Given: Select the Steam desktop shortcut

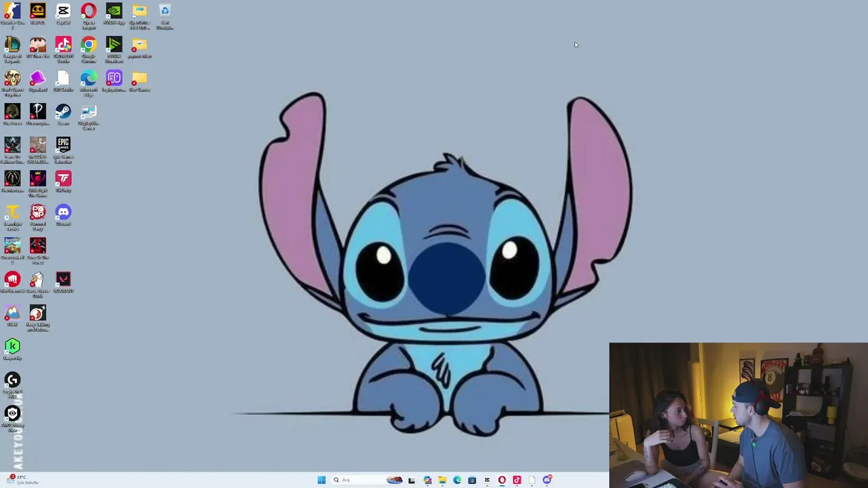Looking at the screenshot, I should point(63,115).
